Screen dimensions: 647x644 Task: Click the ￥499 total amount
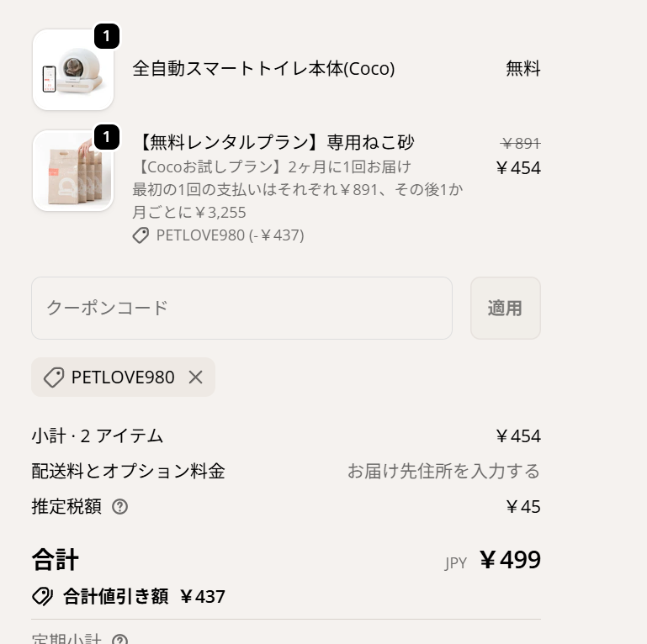(x=510, y=560)
